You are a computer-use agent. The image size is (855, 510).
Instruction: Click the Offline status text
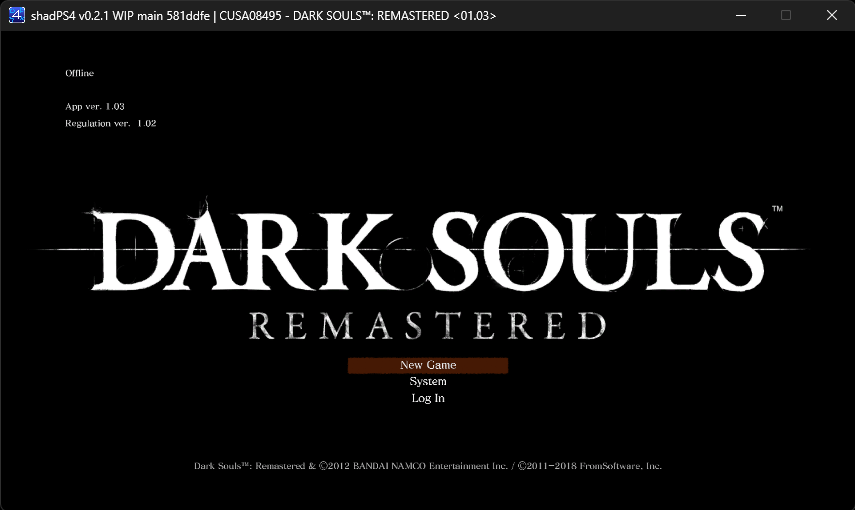[x=80, y=73]
